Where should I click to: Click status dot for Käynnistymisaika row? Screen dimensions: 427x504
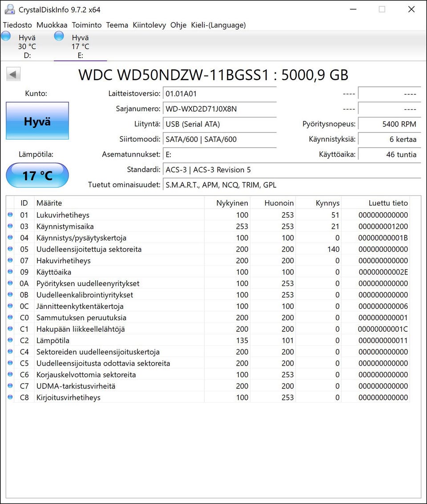tap(10, 226)
